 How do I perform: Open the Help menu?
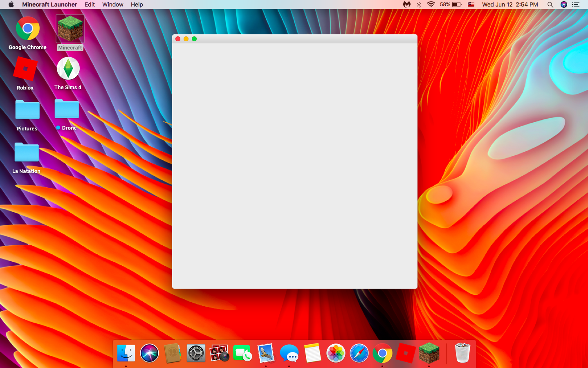[x=137, y=4]
